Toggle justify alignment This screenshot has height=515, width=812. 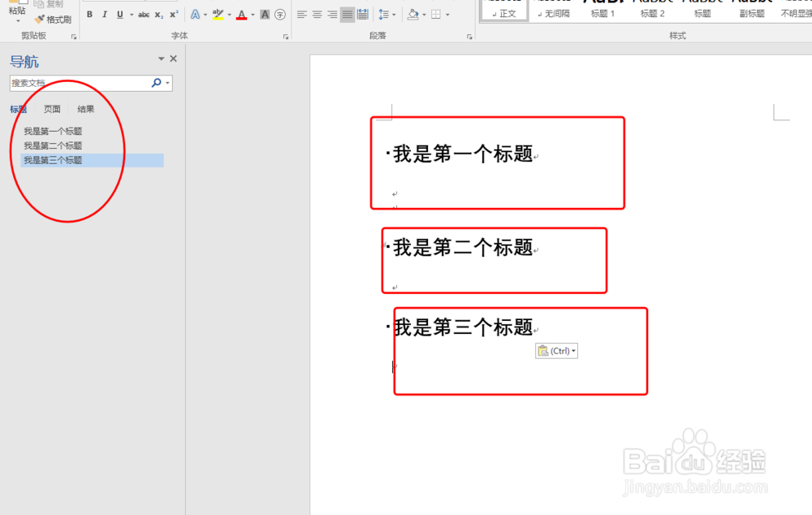click(x=348, y=15)
